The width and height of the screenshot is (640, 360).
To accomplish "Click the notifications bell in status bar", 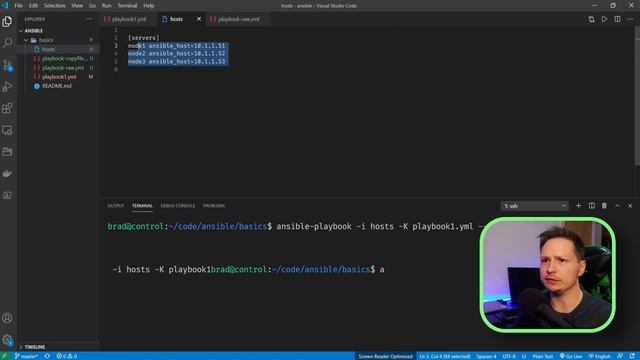I will click(632, 356).
